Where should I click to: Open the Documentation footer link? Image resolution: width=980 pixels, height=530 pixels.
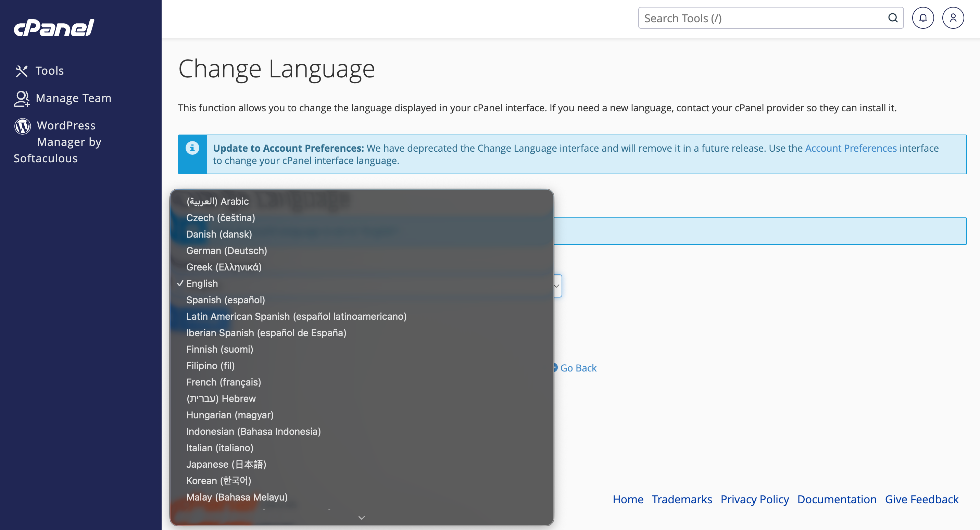point(837,499)
